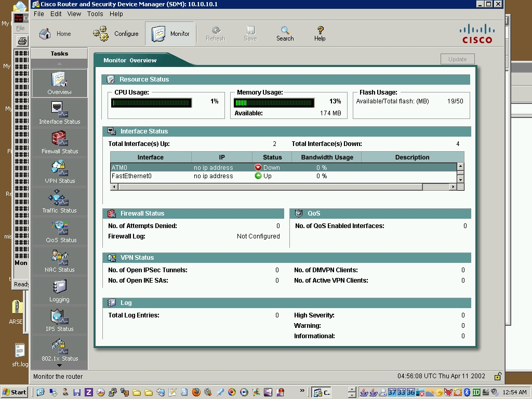
Task: Open the Windows Start menu
Action: click(x=14, y=392)
